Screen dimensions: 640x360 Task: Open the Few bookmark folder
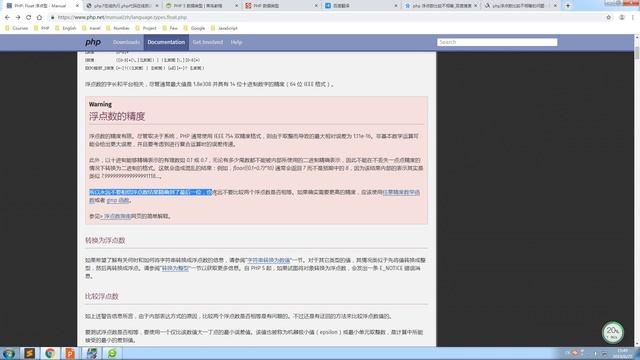point(170,28)
